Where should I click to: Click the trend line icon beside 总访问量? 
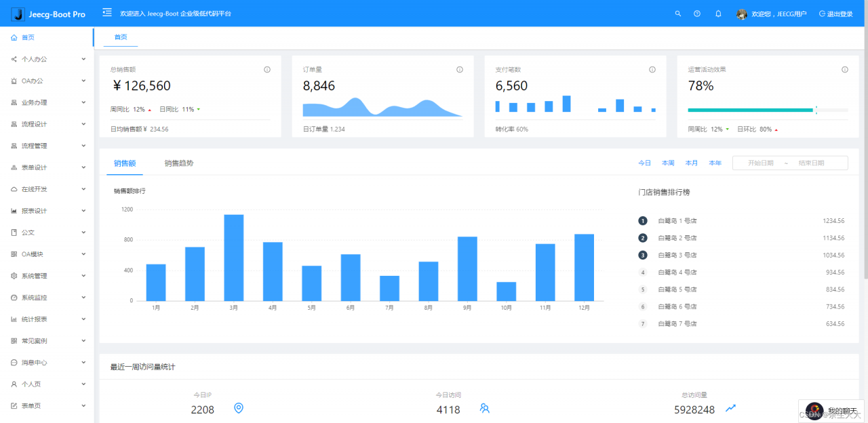(730, 408)
